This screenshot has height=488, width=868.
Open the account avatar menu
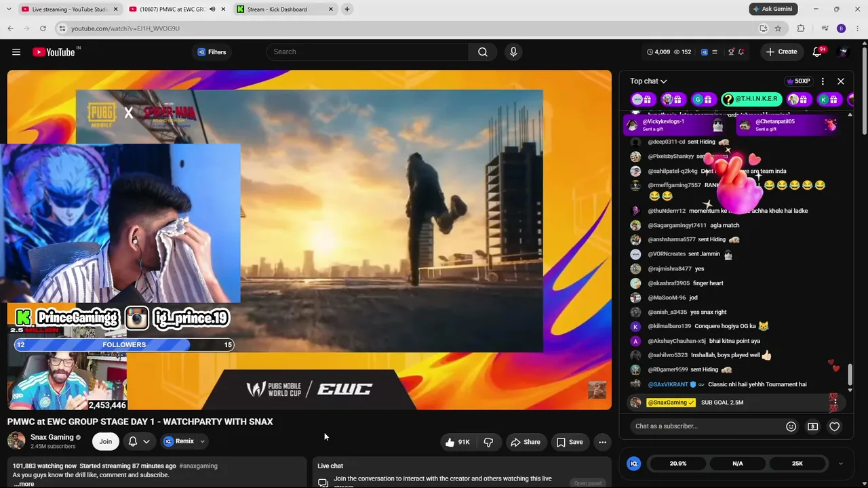pos(844,52)
